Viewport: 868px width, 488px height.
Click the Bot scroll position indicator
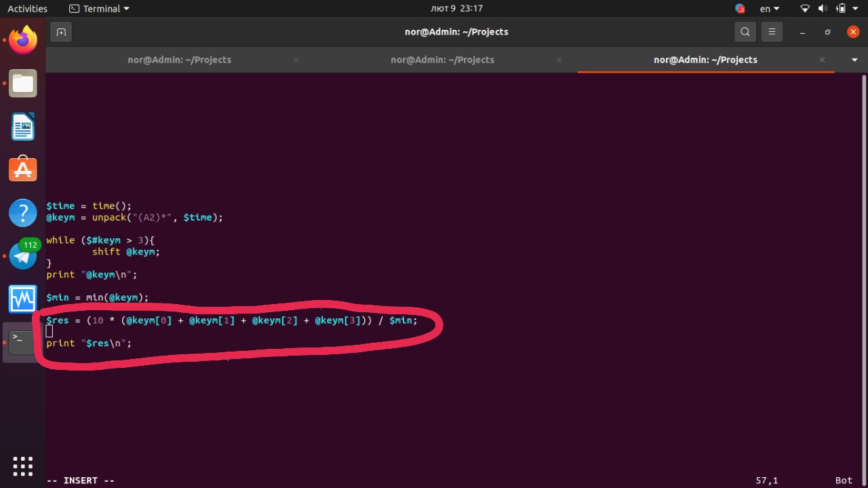844,480
